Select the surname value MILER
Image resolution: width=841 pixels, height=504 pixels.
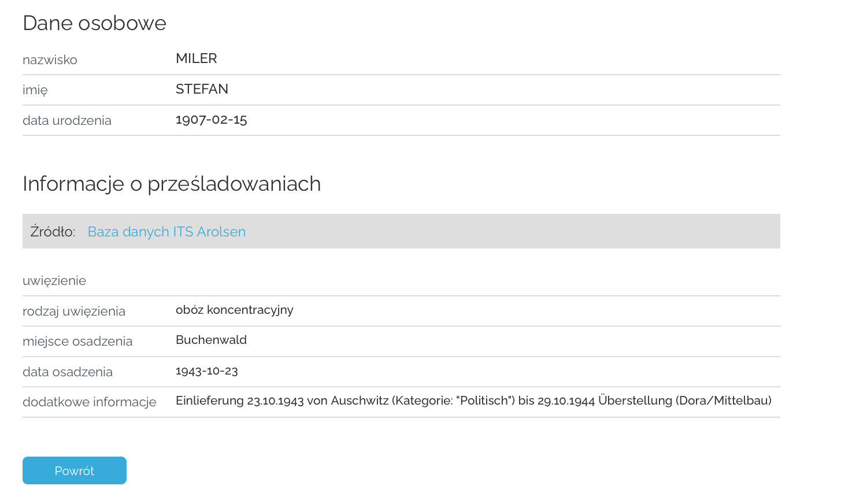tap(197, 58)
